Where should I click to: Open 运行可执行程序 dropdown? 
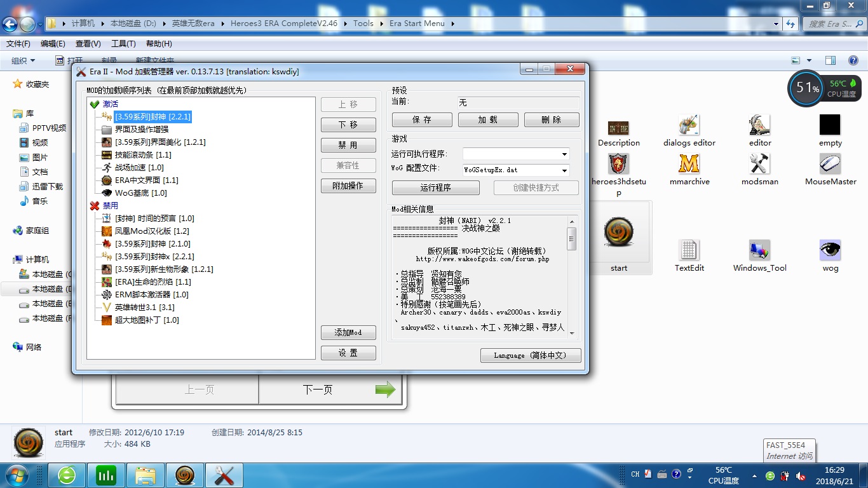coord(564,154)
